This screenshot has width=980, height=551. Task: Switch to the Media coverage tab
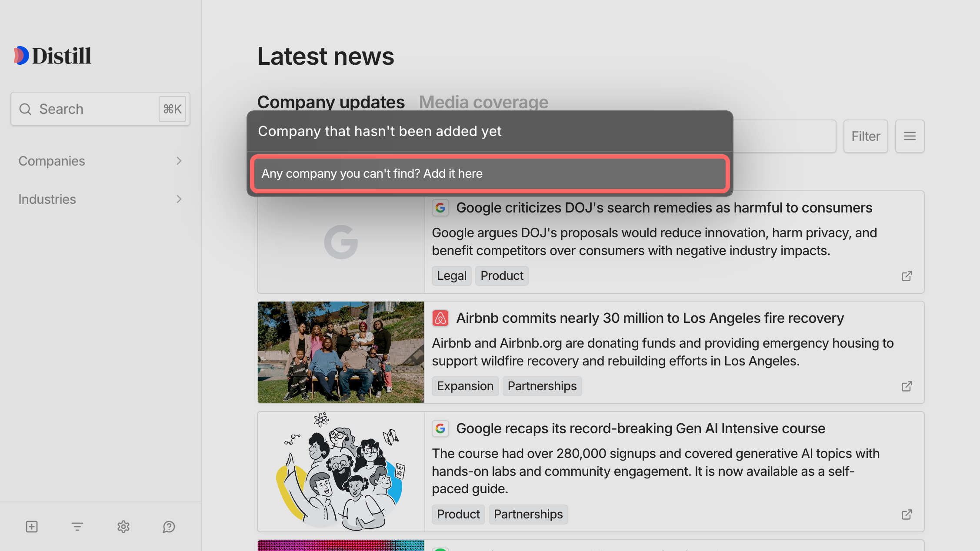pos(483,102)
